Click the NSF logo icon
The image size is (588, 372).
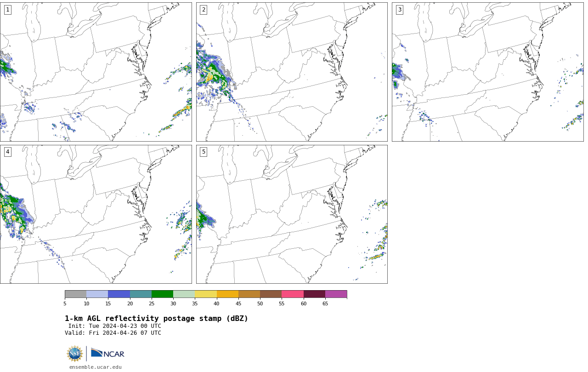(75, 354)
